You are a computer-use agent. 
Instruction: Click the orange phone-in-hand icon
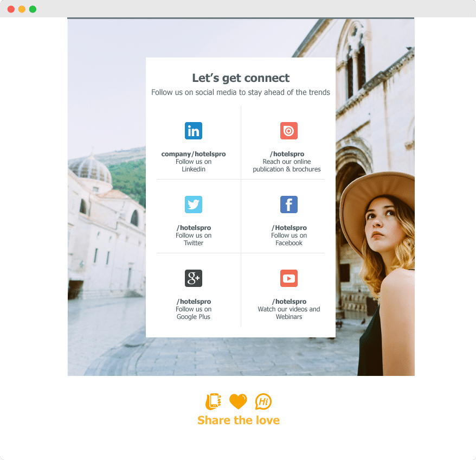213,401
